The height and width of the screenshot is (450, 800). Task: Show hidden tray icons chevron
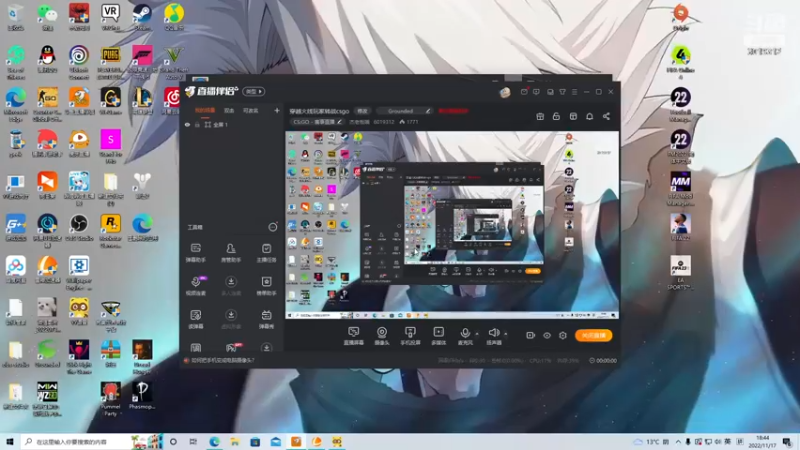(x=678, y=441)
